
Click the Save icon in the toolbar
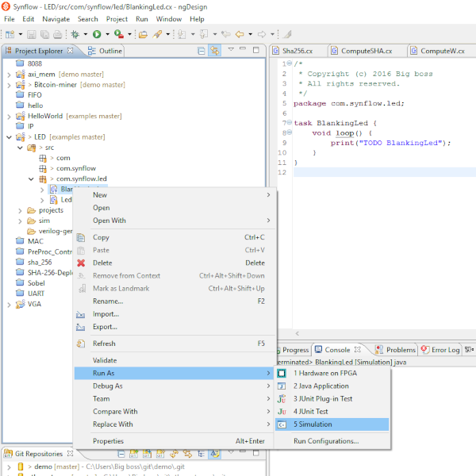[x=32, y=34]
